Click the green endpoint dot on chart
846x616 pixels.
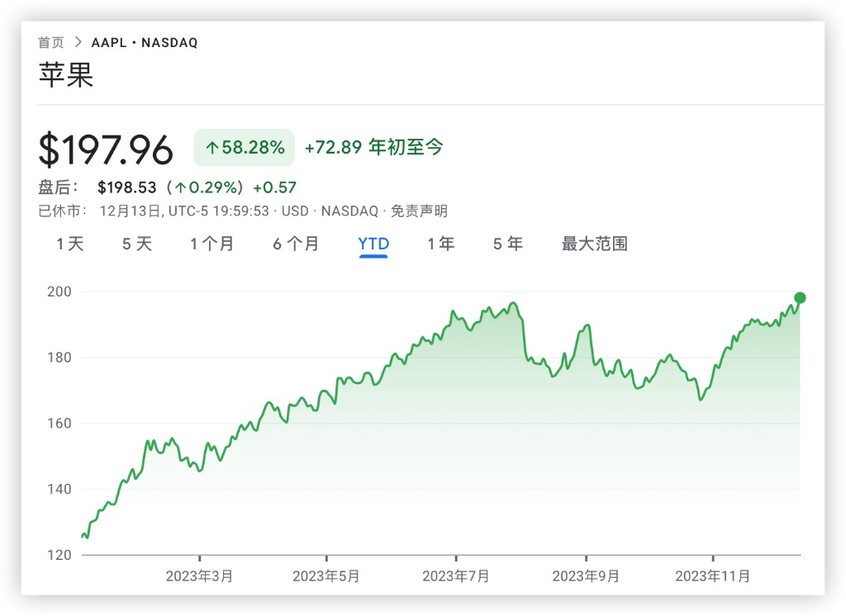[x=800, y=298]
